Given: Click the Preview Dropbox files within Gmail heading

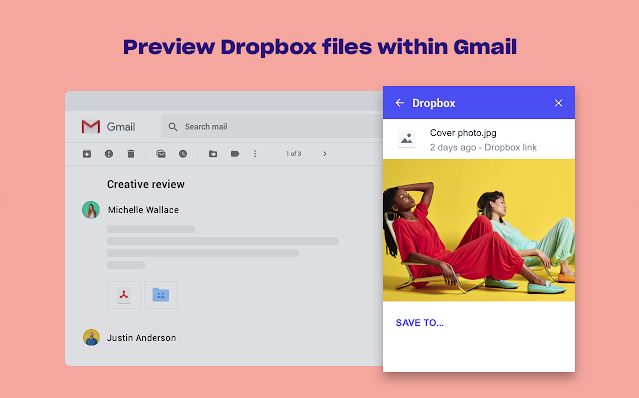Looking at the screenshot, I should 320,47.
